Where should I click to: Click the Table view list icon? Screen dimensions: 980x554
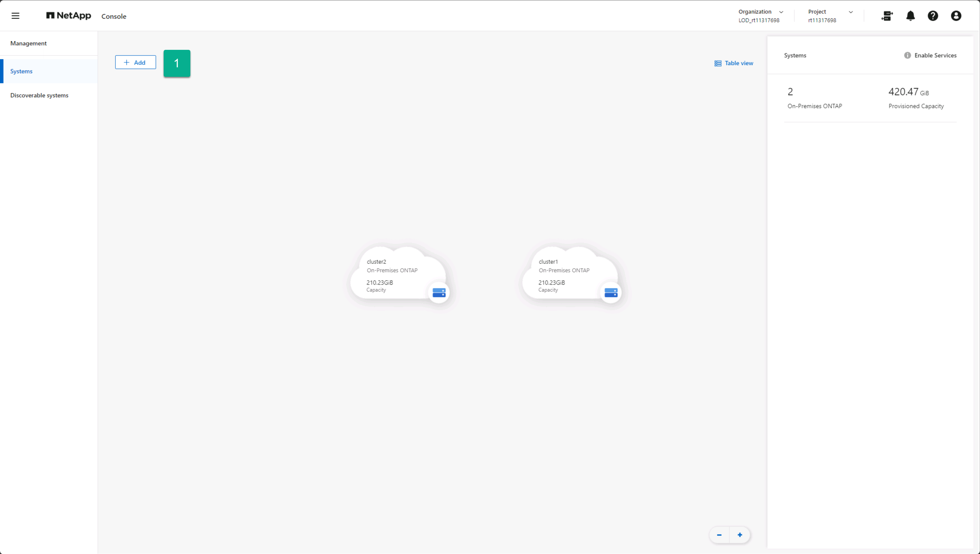tap(718, 63)
